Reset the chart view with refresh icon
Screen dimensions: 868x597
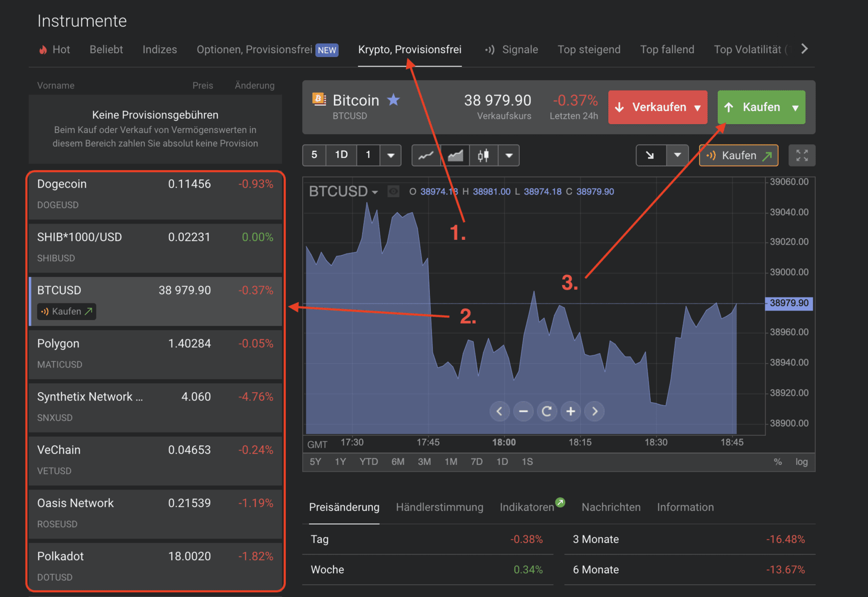tap(547, 412)
